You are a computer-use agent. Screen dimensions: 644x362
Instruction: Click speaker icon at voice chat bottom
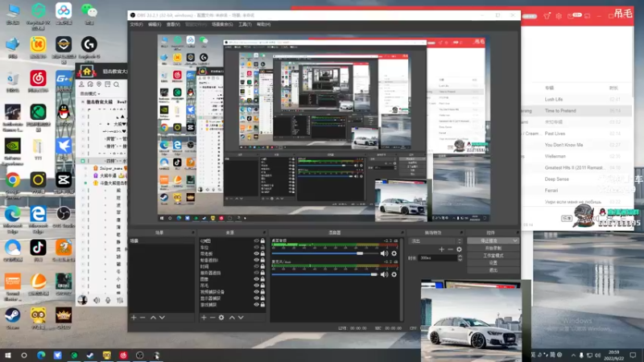click(97, 300)
